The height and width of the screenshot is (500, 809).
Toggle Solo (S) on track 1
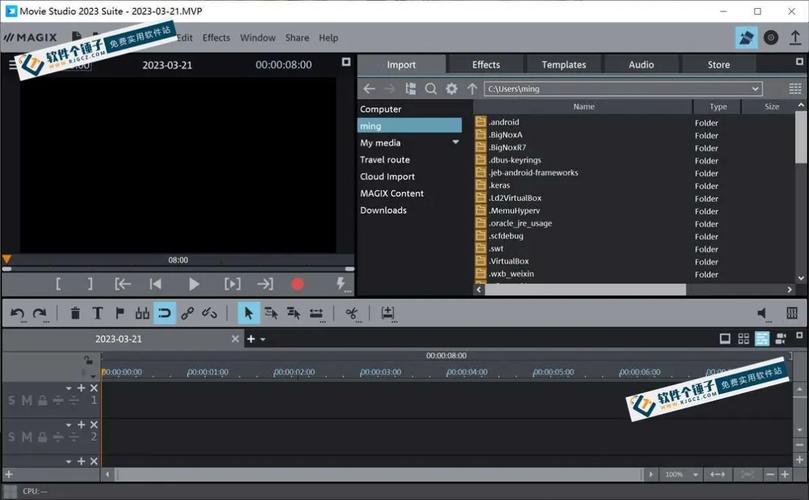pos(12,401)
